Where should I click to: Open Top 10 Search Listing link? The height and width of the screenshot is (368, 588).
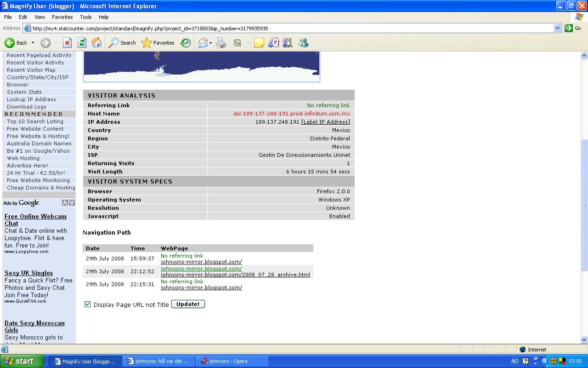(x=35, y=121)
